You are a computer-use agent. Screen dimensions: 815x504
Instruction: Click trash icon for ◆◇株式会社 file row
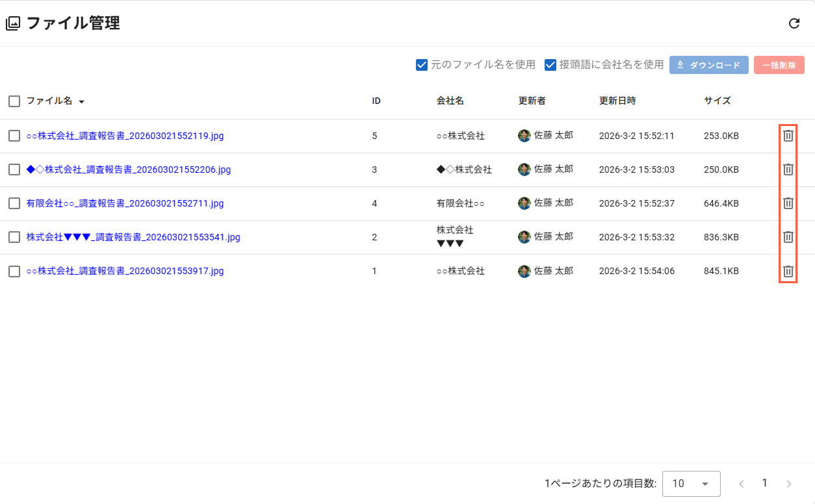[x=788, y=170]
